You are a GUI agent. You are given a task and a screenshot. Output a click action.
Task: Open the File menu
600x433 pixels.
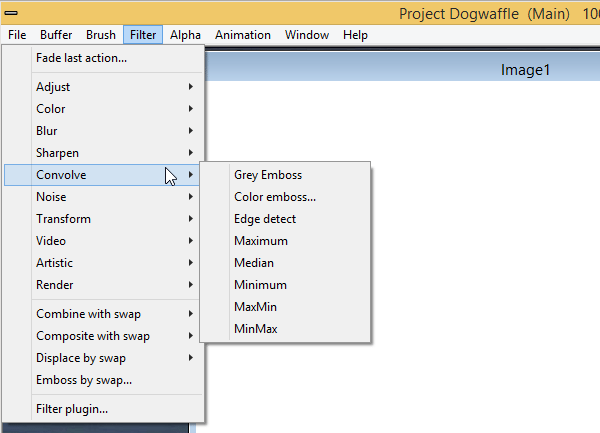click(x=17, y=35)
